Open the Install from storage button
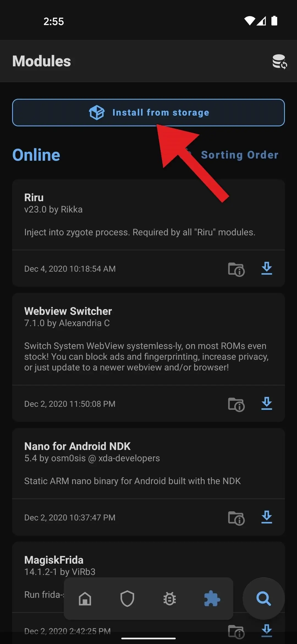Image resolution: width=297 pixels, height=644 pixels. tap(148, 112)
